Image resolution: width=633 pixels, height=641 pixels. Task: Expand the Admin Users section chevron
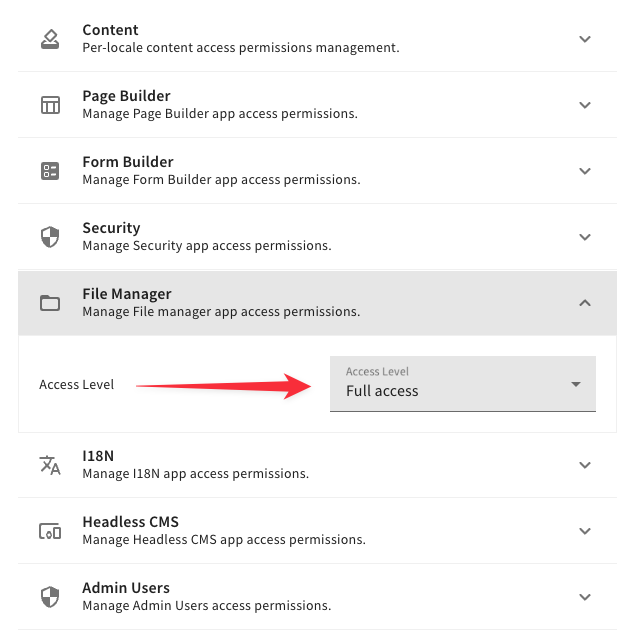585,597
